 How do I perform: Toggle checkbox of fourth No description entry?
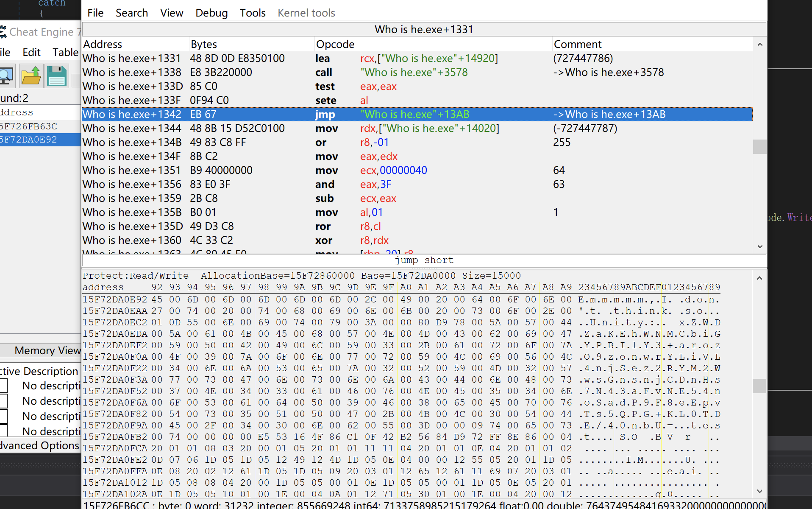tap(3, 431)
